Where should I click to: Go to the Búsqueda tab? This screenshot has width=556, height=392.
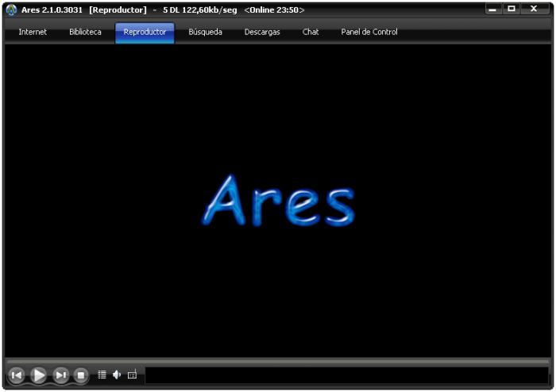tap(205, 33)
